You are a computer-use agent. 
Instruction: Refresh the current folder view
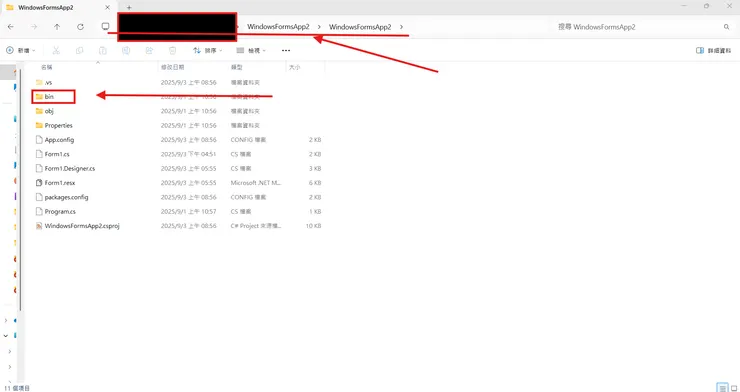(x=80, y=27)
